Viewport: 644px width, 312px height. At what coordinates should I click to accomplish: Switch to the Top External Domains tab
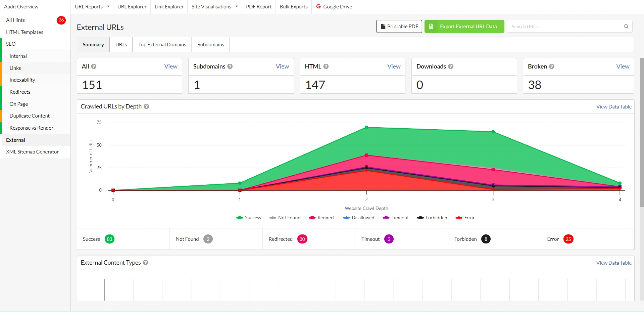(x=162, y=44)
